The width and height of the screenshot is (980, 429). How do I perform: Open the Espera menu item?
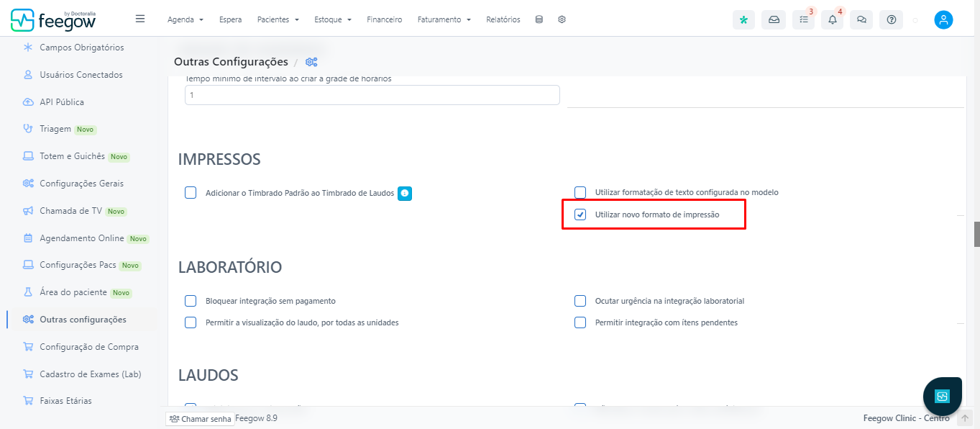pyautogui.click(x=231, y=19)
